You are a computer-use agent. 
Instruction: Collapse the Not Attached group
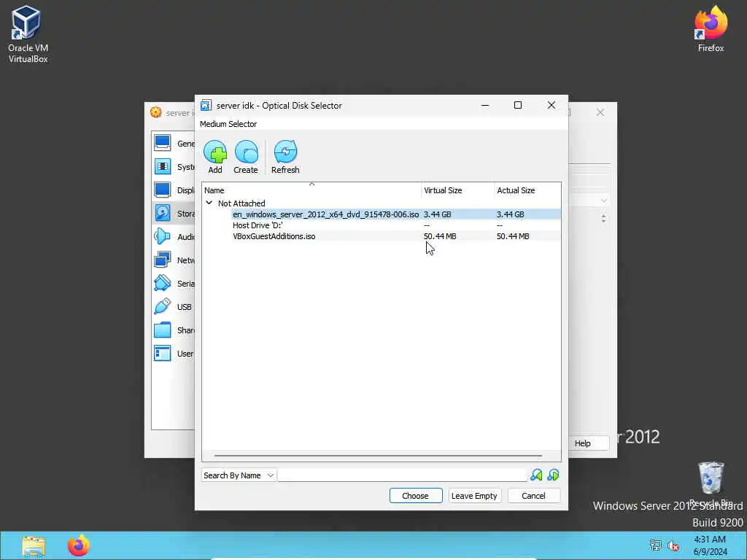point(209,203)
